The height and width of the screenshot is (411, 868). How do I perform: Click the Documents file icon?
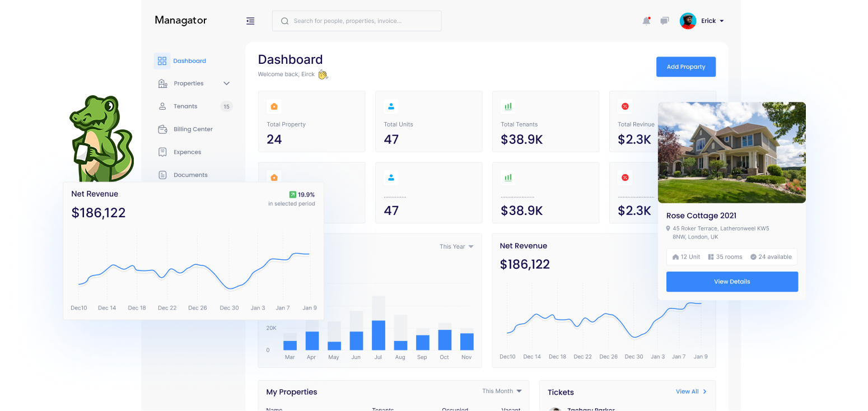[x=162, y=175]
